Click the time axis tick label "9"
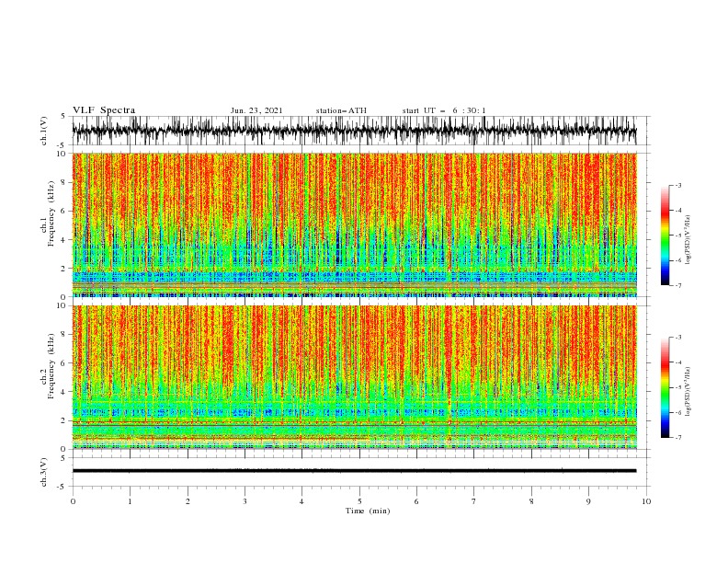The width and height of the screenshot is (728, 563). [x=588, y=501]
